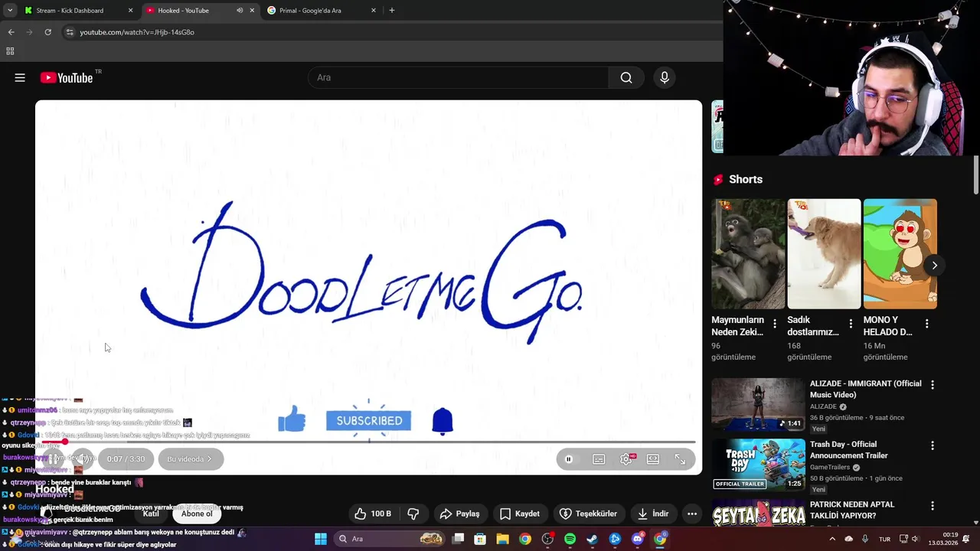This screenshot has width=980, height=551.
Task: Open Microsoft Store from the taskbar
Action: coord(480,539)
